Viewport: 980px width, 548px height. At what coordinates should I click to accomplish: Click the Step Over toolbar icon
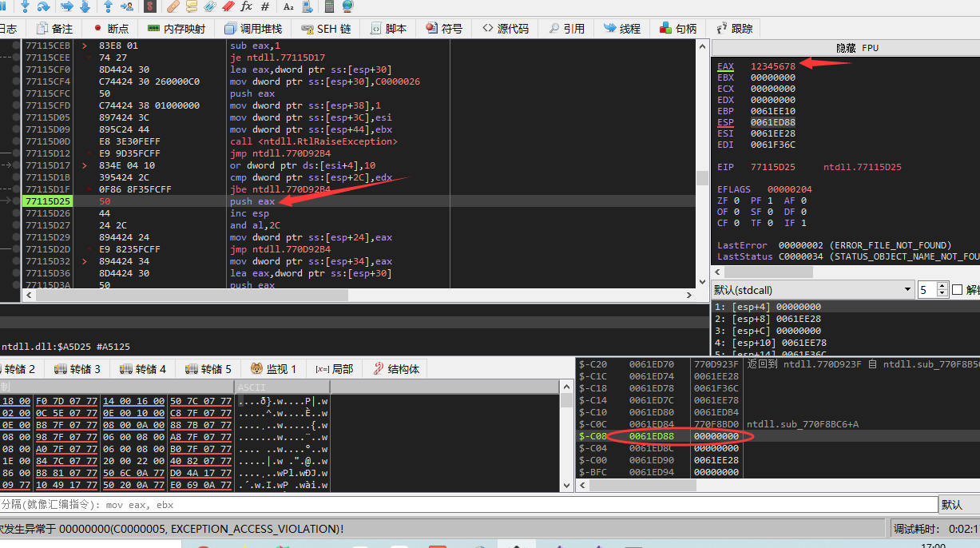[42, 6]
